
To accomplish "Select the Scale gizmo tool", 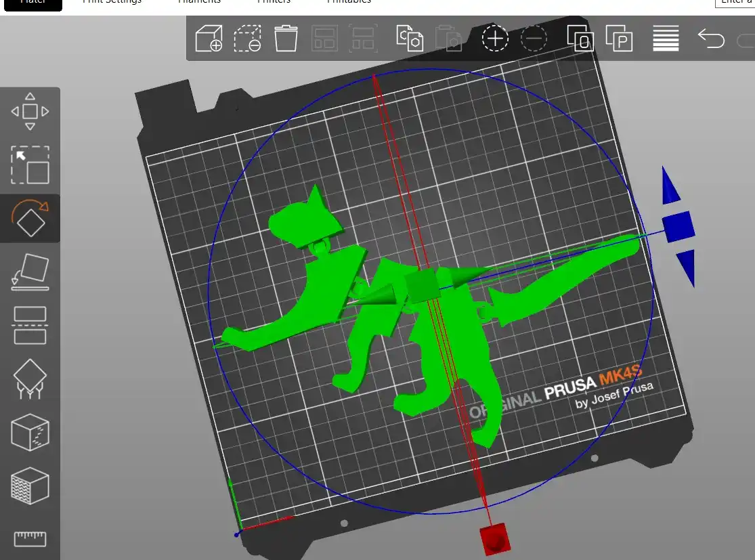I will point(30,165).
